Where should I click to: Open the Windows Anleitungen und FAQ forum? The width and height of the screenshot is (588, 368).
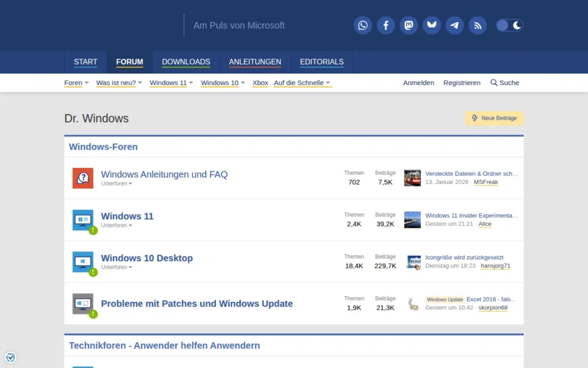tap(164, 174)
